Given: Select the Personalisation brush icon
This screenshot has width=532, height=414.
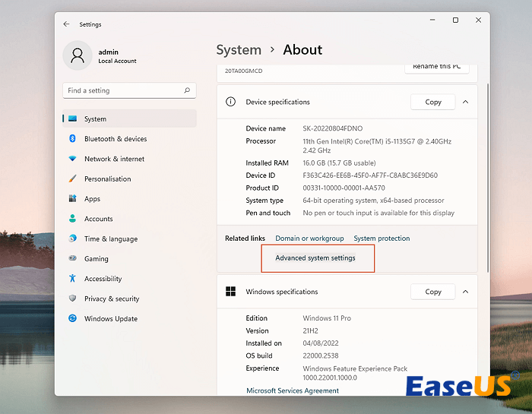Looking at the screenshot, I should coord(73,179).
